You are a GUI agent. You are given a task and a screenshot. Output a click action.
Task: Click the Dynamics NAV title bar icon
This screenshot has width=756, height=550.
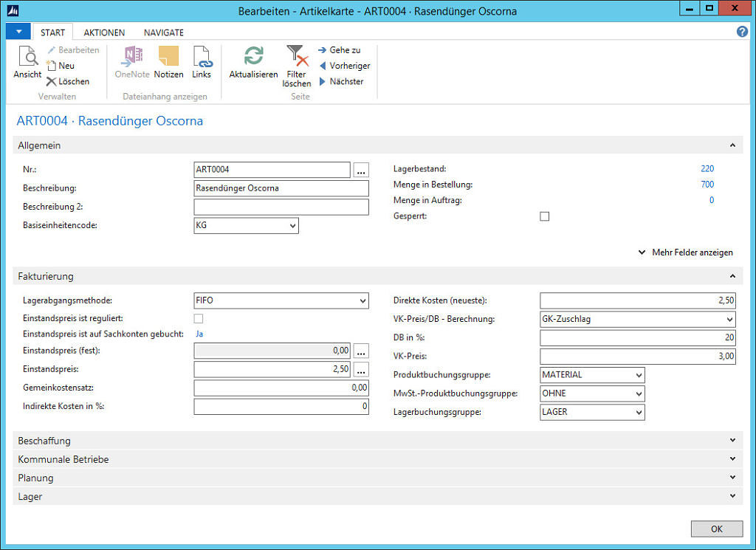(x=13, y=10)
